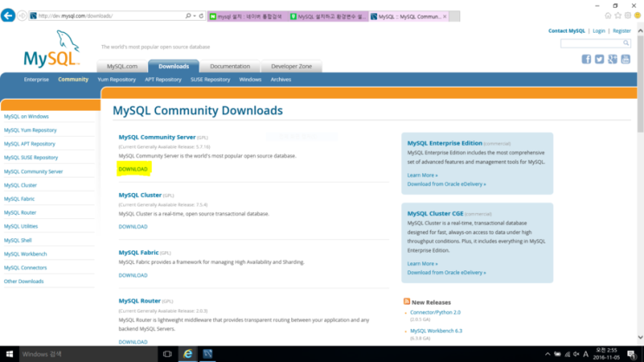644x362 pixels.
Task: Open the Documentation navigation tab
Action: 230,66
